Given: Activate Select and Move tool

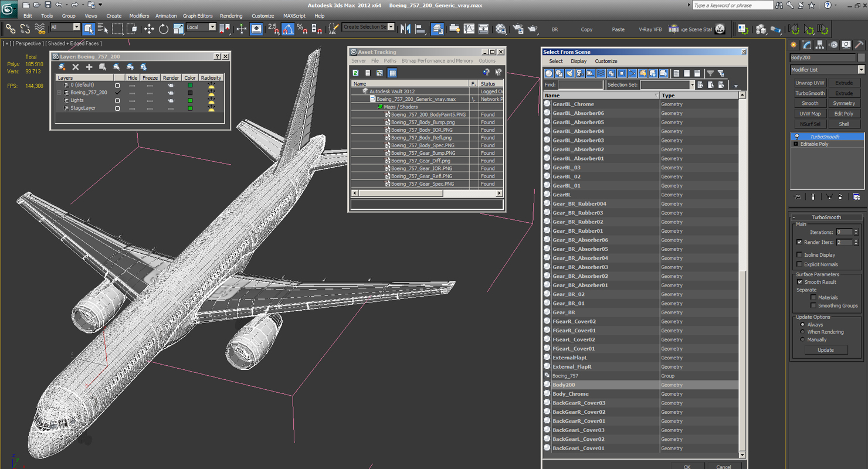Looking at the screenshot, I should [x=149, y=28].
